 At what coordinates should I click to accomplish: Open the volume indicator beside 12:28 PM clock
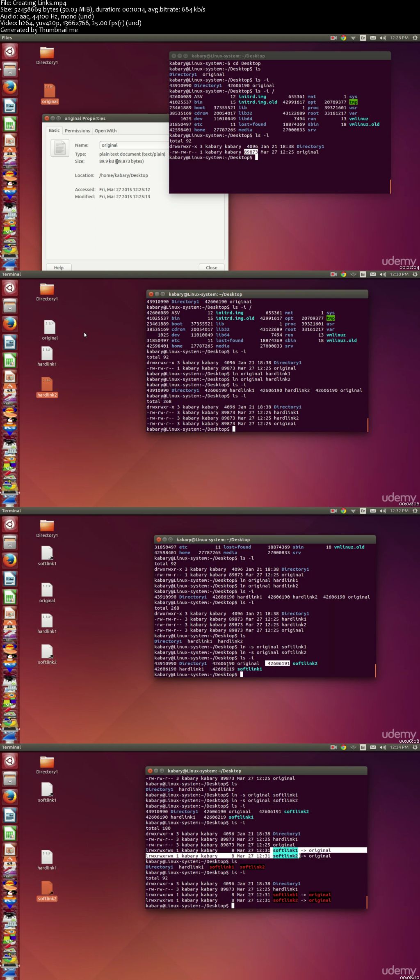click(x=383, y=38)
